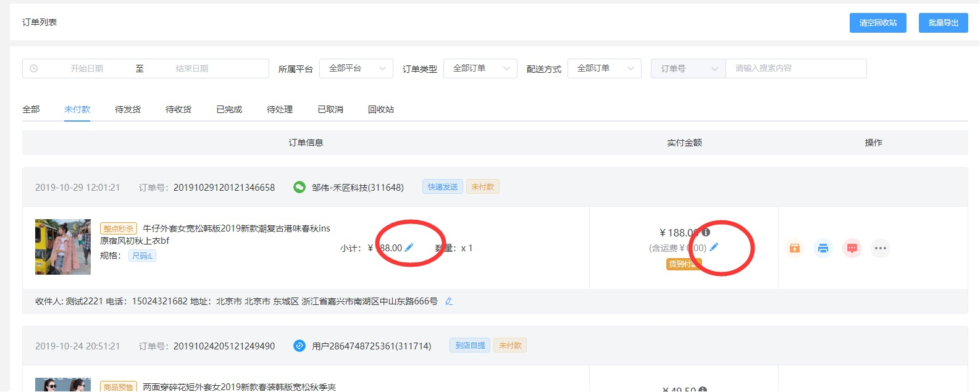Viewport: 980px width, 392px height.
Task: Click the 实付金额 column header
Action: point(684,143)
